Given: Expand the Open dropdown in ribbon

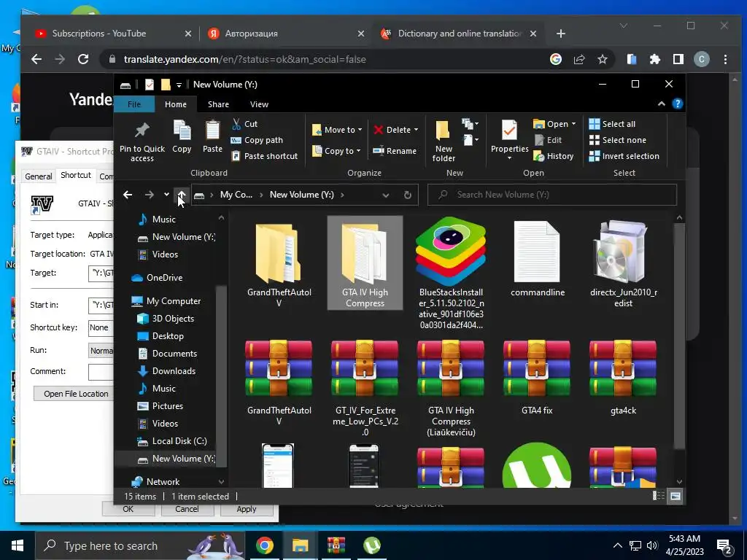Looking at the screenshot, I should (573, 124).
